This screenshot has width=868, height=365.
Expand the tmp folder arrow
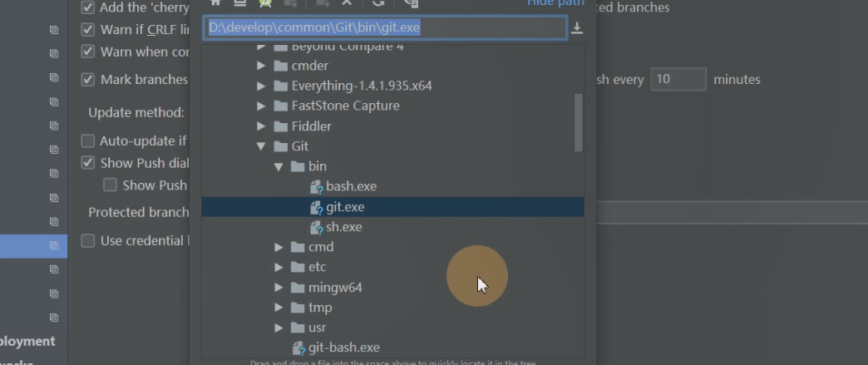point(279,308)
